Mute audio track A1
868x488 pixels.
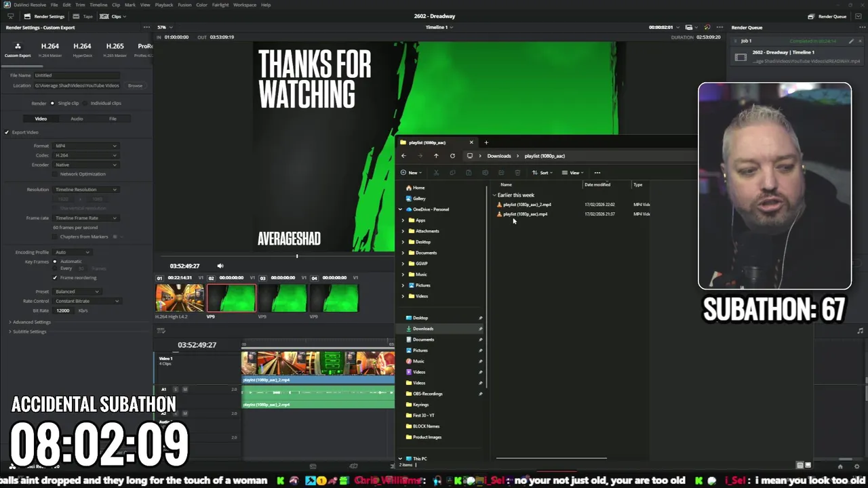(185, 389)
